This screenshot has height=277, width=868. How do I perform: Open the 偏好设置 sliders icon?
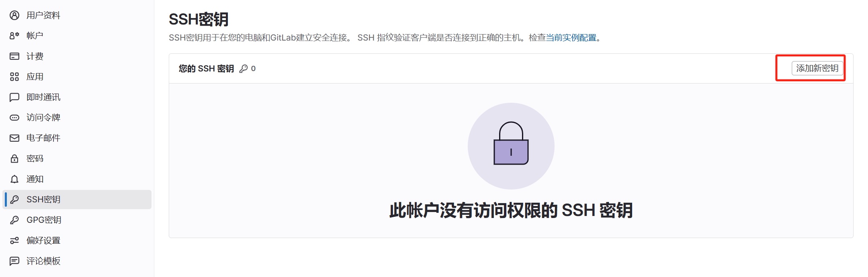coord(14,240)
